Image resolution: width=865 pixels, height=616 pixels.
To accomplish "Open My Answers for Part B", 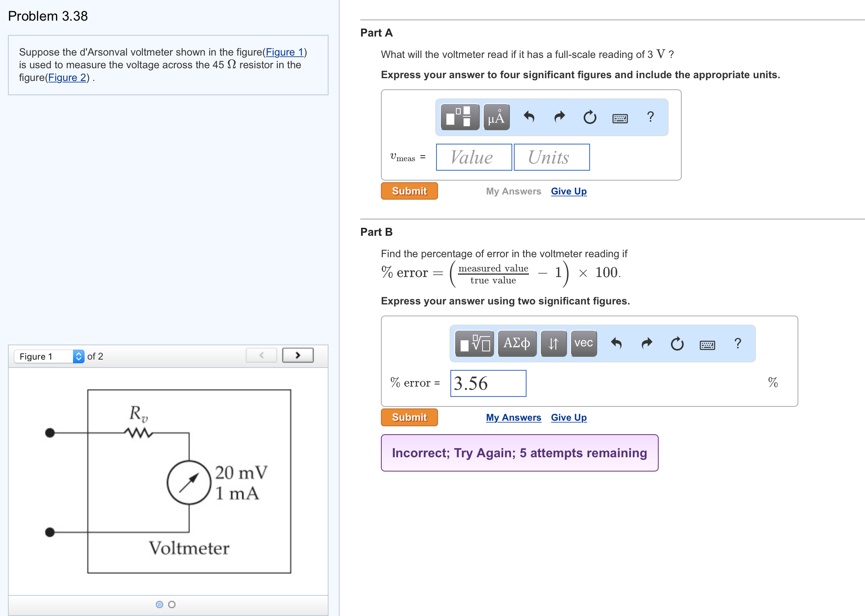I will point(513,417).
